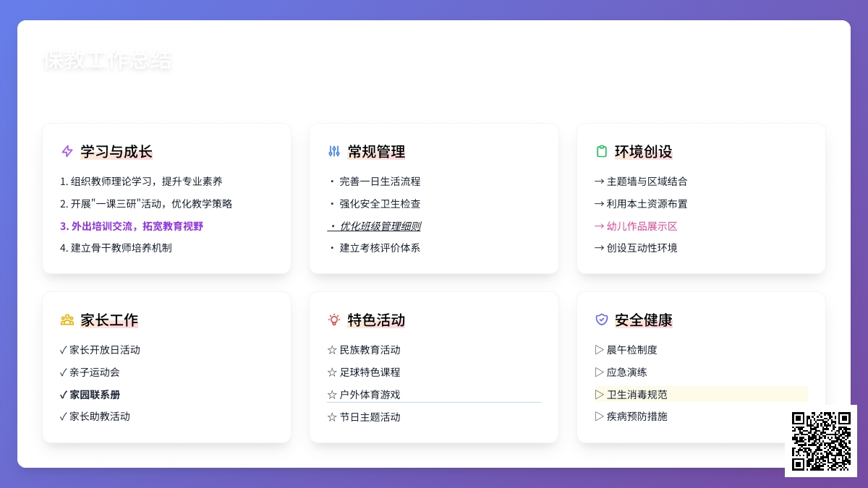Click the lightning icon beside 学习与成长
Screen dimensions: 868x488
point(67,151)
